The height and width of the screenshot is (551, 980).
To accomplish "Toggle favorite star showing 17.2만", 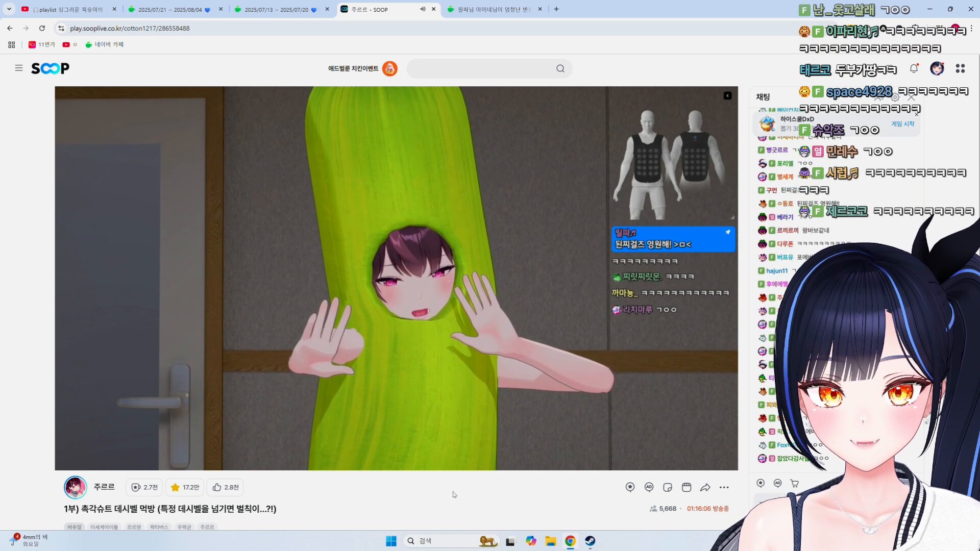I will pos(185,487).
